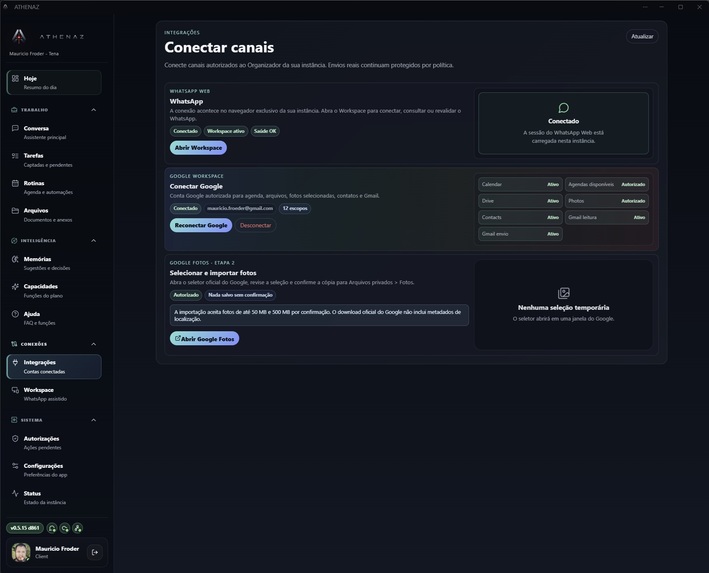Open Configurações via its sliders icon
This screenshot has width=709, height=573.
tap(15, 466)
